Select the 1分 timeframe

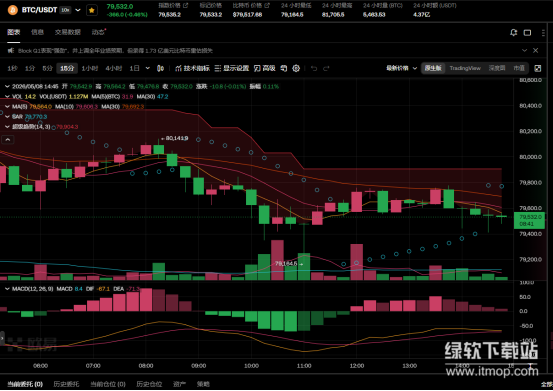coord(30,68)
